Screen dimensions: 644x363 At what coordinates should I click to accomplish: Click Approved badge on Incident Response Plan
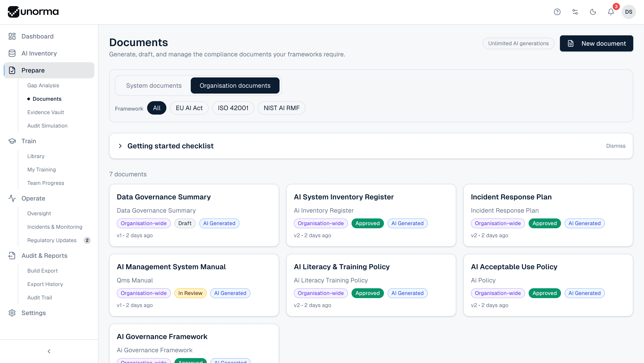pos(544,223)
